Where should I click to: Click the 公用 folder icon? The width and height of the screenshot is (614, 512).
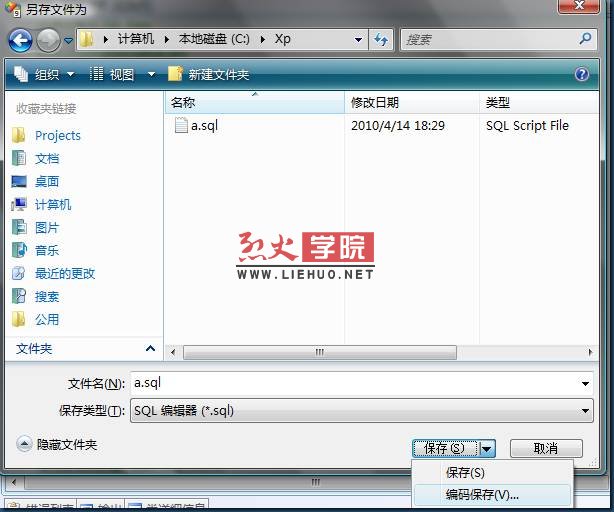(x=18, y=319)
